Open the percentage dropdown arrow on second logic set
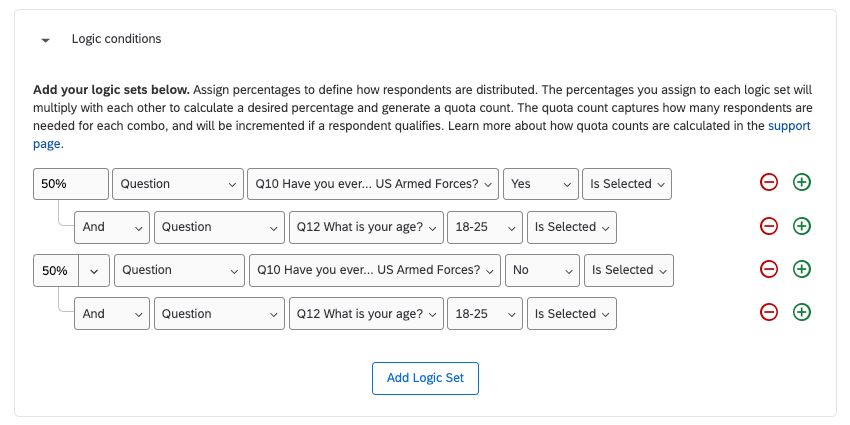This screenshot has width=850, height=425. point(94,270)
